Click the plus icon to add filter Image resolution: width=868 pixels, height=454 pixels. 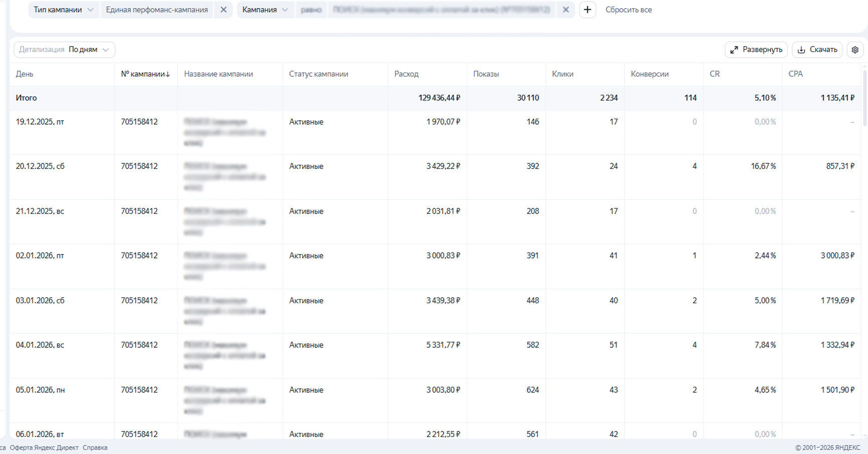tap(587, 10)
